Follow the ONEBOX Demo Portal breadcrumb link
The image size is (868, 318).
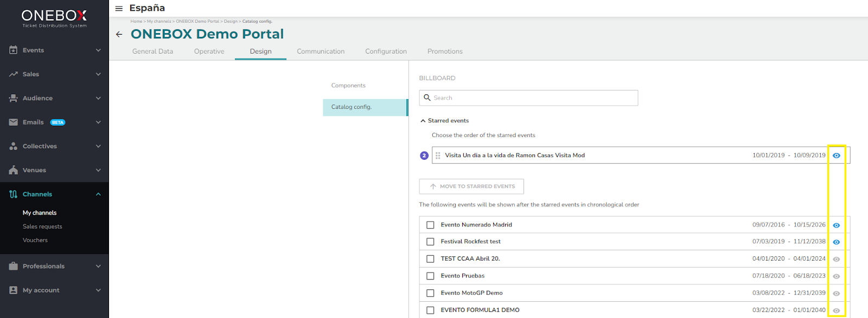197,22
